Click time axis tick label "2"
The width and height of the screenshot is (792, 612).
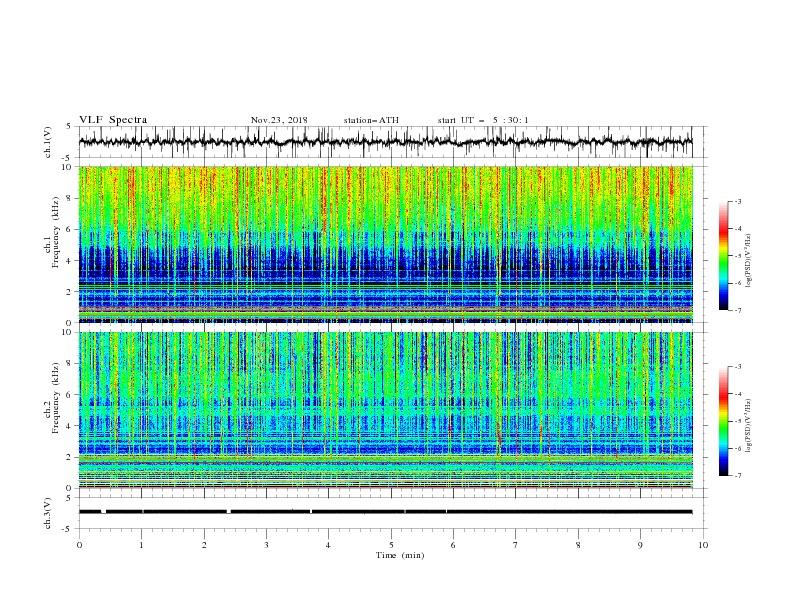[204, 545]
